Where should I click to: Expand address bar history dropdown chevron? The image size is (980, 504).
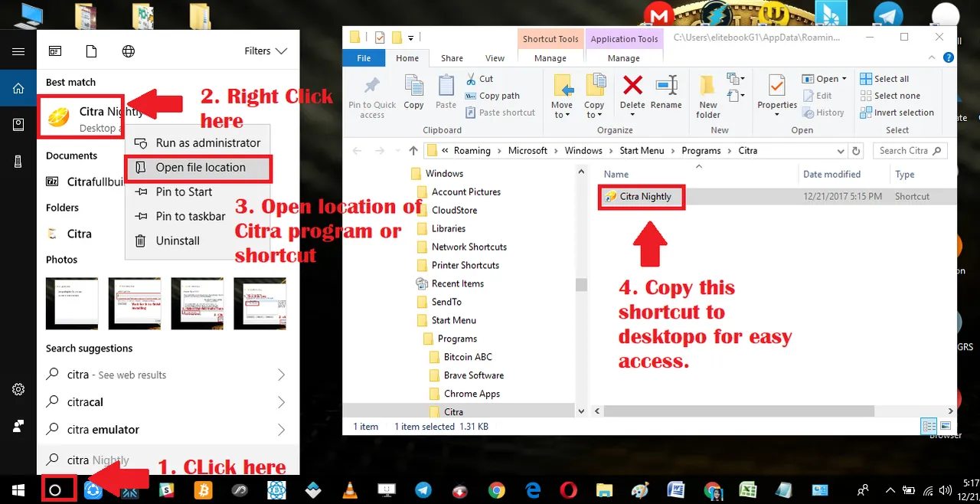click(841, 151)
